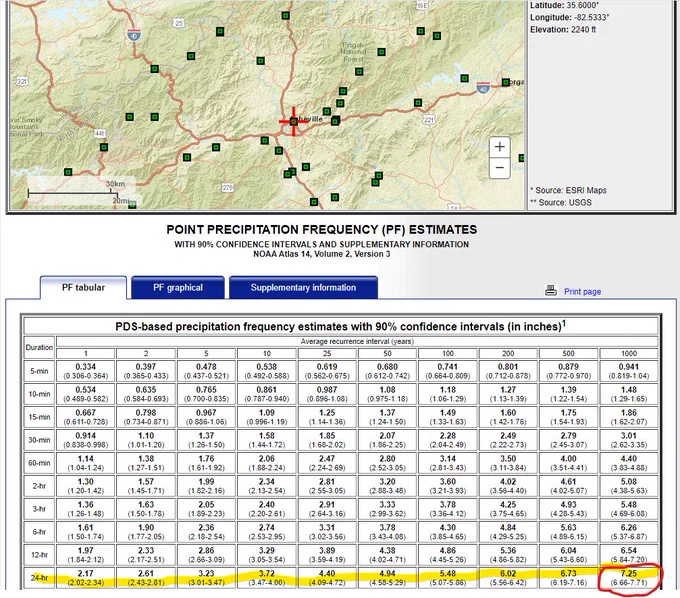The height and width of the screenshot is (598, 680).
Task: Click the 24-hr 1-year value 2.17
Action: point(85,573)
